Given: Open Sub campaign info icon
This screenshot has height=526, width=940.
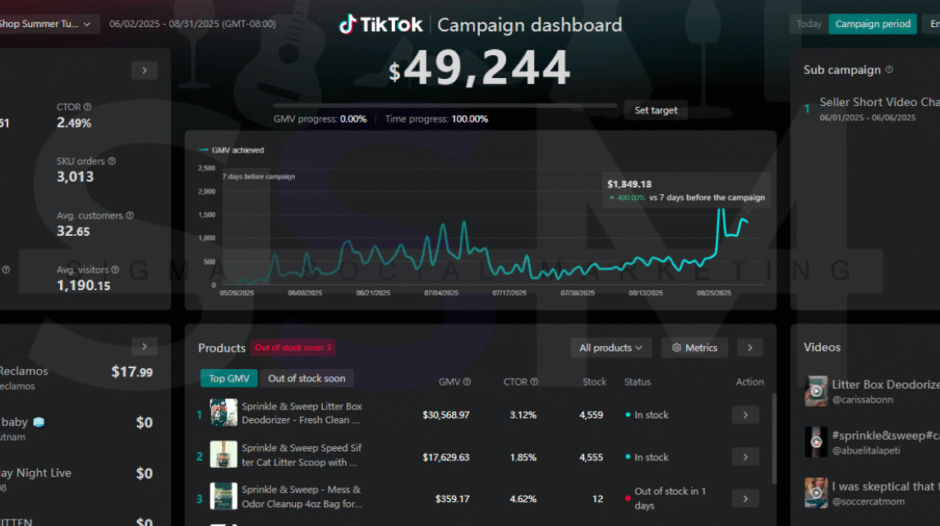Looking at the screenshot, I should click(889, 70).
